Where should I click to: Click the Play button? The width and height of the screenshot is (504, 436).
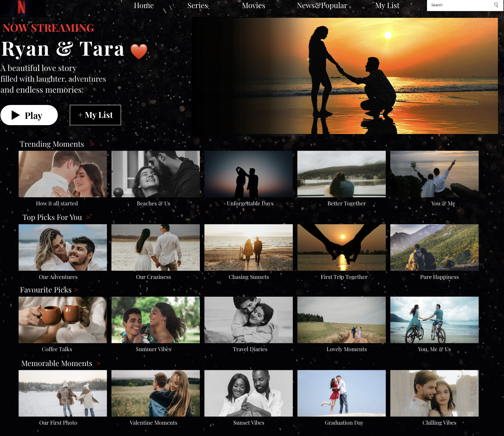pos(29,115)
